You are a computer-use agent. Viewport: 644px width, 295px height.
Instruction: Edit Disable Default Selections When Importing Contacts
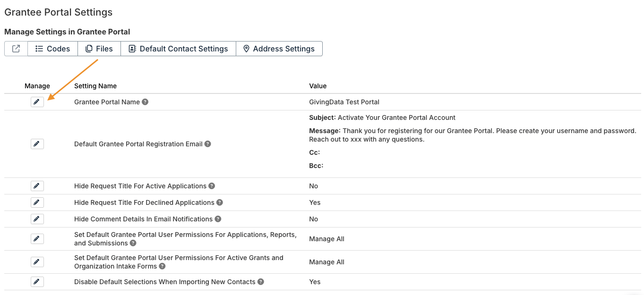37,281
